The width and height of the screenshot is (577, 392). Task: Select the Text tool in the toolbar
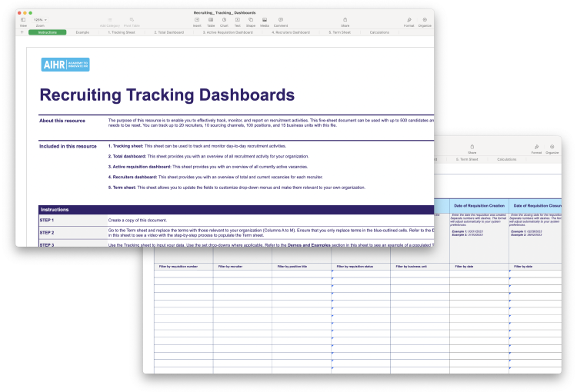237,21
